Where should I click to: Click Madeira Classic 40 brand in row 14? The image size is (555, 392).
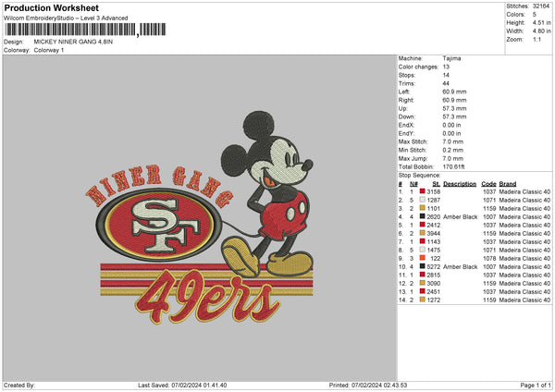(524, 300)
